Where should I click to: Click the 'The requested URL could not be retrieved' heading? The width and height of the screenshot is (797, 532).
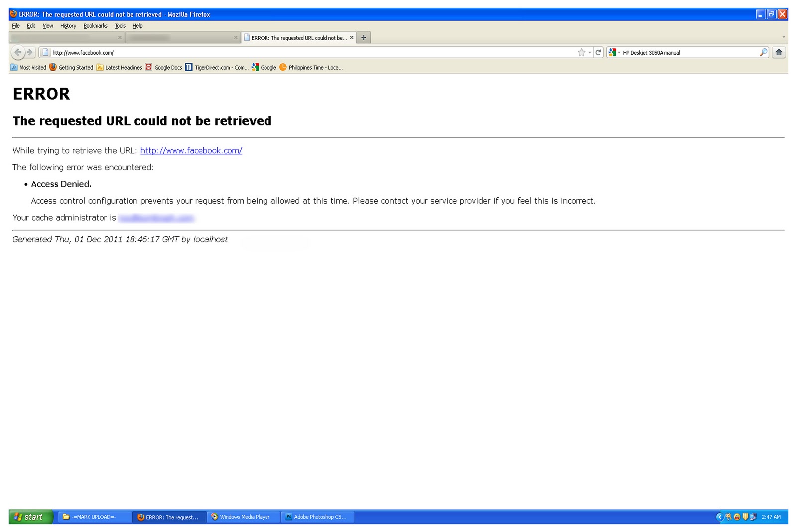point(142,121)
